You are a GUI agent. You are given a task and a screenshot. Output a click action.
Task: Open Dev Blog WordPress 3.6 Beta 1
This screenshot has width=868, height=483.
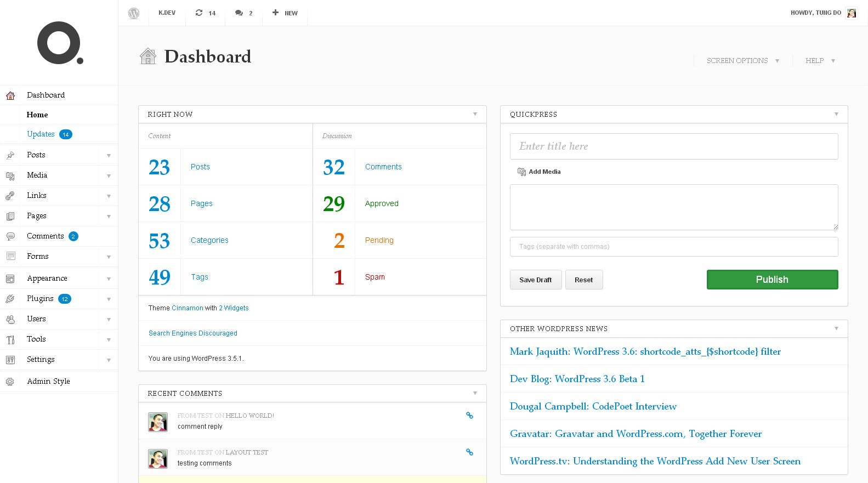point(577,379)
